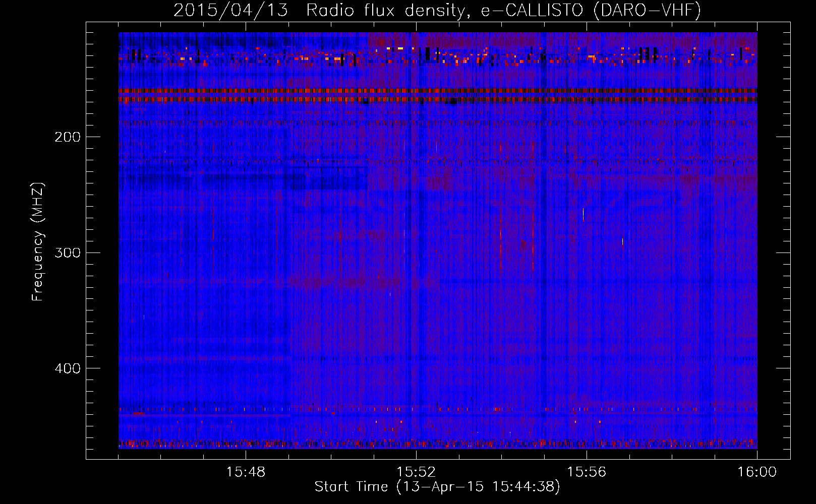The width and height of the screenshot is (816, 504).
Task: Click the 15:48 time tick label
Action: coord(246,472)
